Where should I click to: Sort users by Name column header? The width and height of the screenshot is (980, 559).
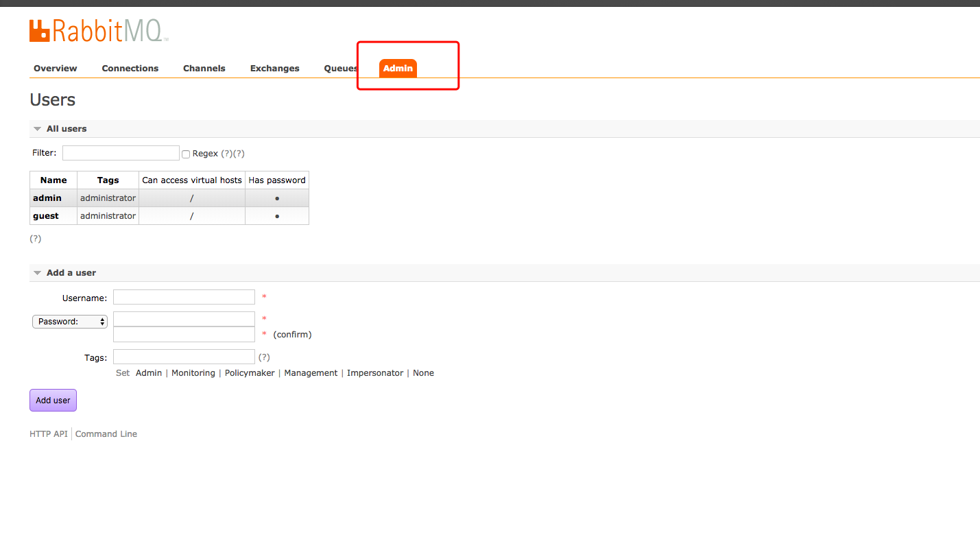tap(53, 180)
